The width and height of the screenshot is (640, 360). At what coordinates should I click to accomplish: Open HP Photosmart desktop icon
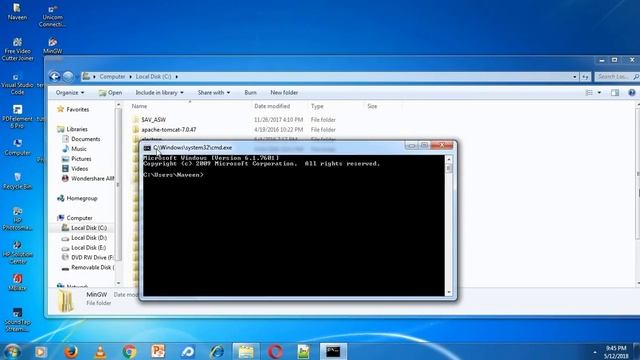(x=17, y=219)
